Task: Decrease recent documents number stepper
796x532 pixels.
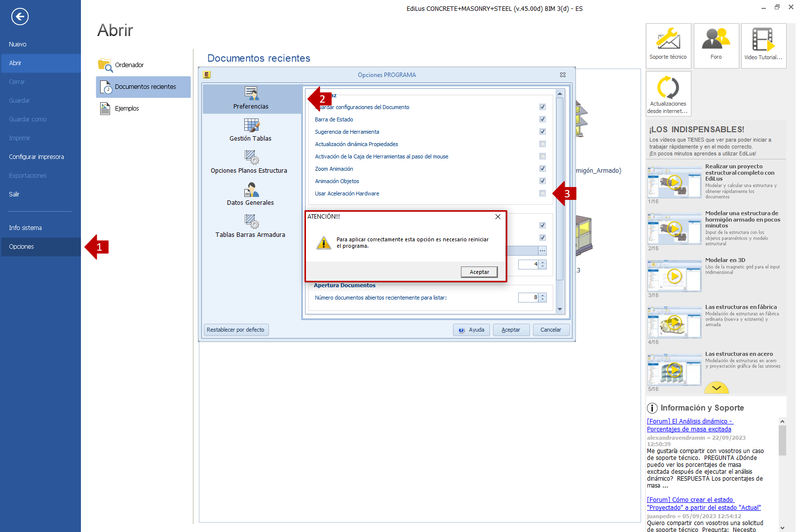Action: (x=543, y=300)
